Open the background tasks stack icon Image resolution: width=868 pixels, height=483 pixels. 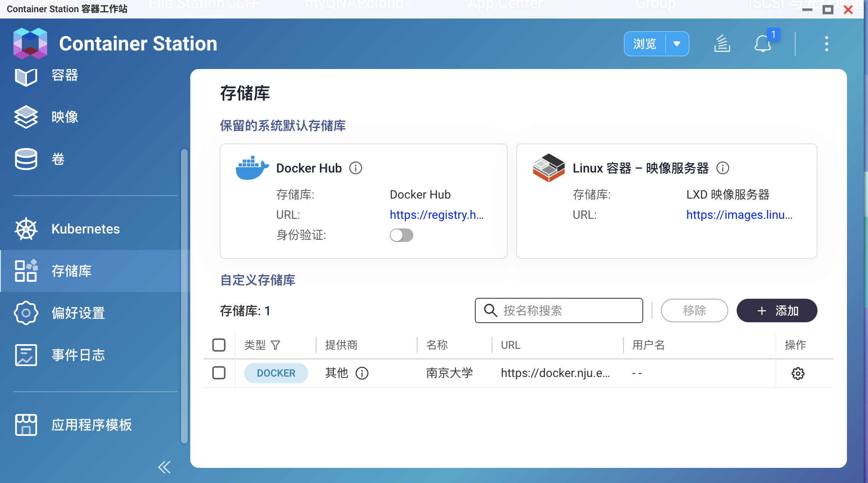pos(722,44)
